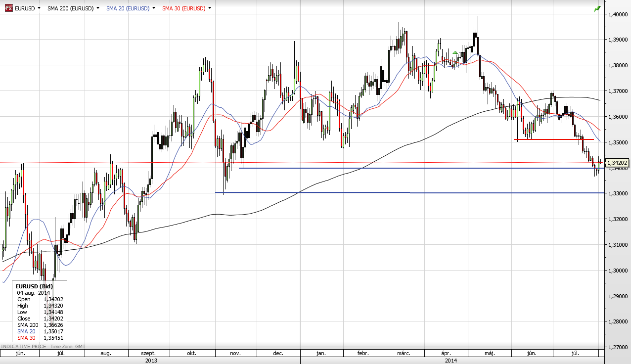Screen dimensions: 631x364
Task: Open the EURUSD instrument dropdown
Action: pyautogui.click(x=39, y=8)
